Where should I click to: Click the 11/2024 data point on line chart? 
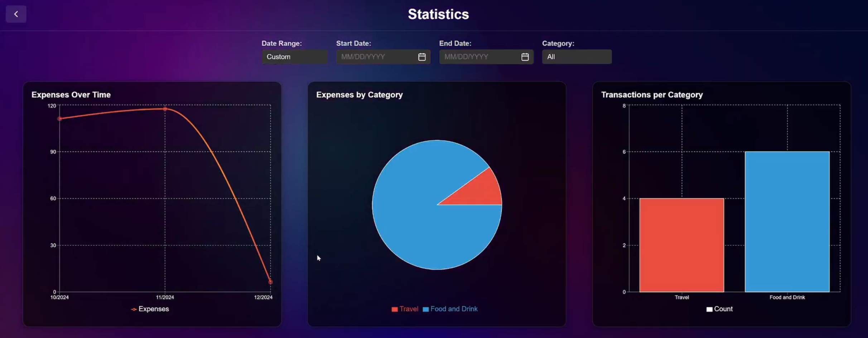[x=165, y=109]
